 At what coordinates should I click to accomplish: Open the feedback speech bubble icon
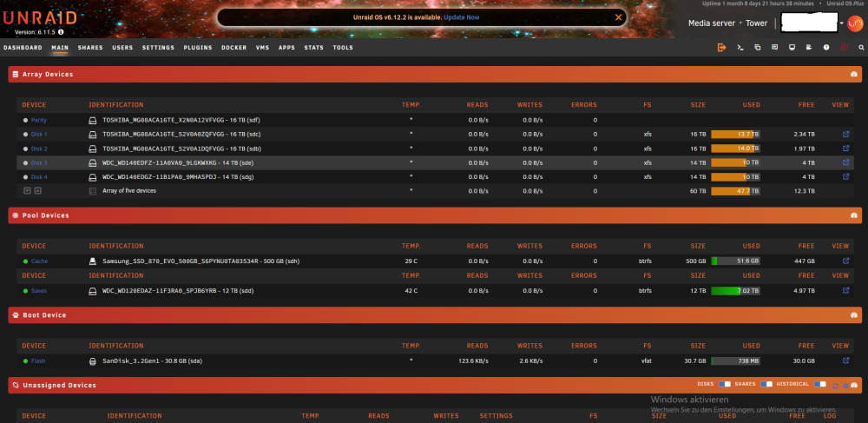pos(774,48)
